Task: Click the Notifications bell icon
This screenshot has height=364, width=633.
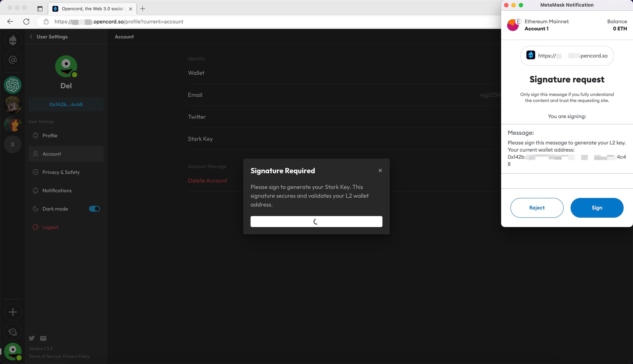Action: pos(36,190)
